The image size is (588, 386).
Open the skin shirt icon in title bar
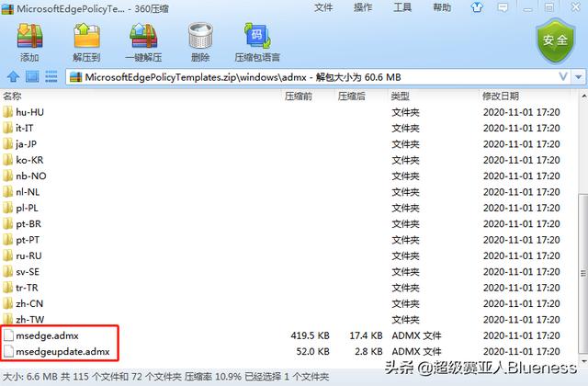click(x=477, y=7)
